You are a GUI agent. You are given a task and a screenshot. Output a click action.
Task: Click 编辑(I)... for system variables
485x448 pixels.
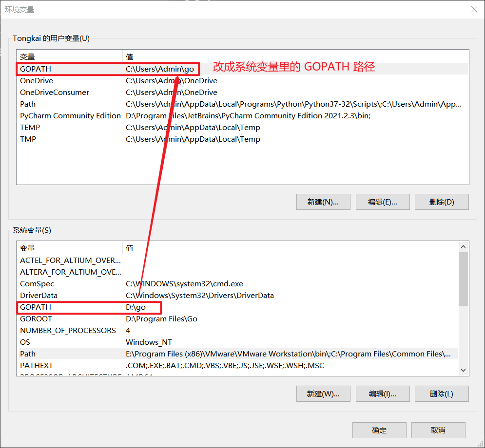click(x=383, y=393)
